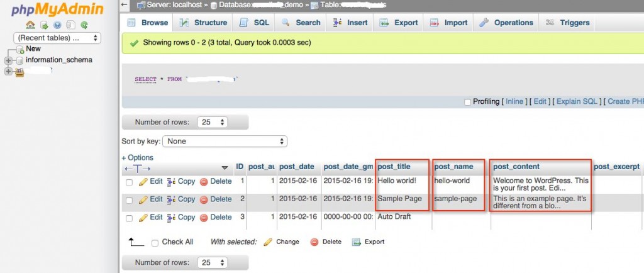644x273 pixels.
Task: Click the 'Hello world!' post_title cell
Action: point(397,181)
